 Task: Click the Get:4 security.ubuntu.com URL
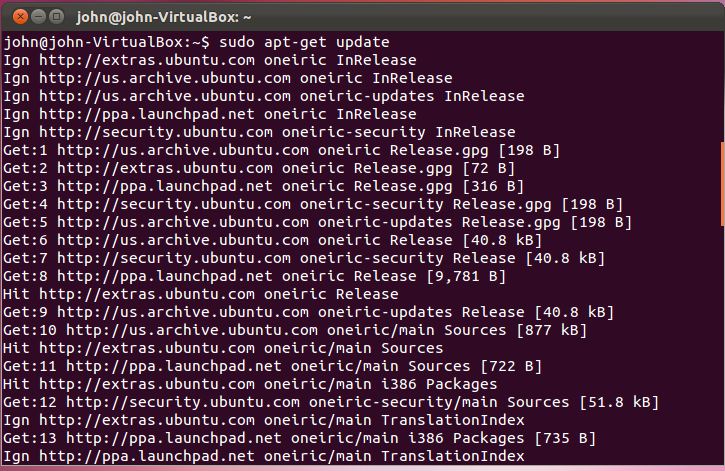(x=174, y=204)
